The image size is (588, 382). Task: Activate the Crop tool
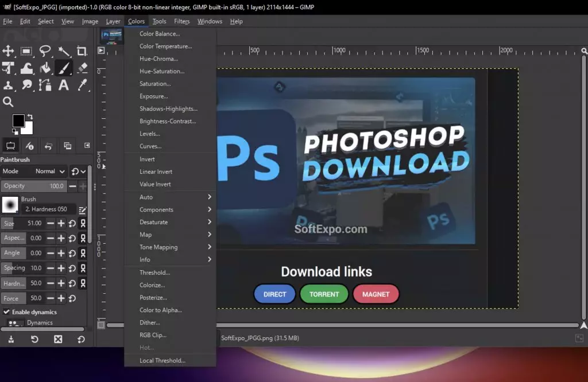click(x=83, y=52)
